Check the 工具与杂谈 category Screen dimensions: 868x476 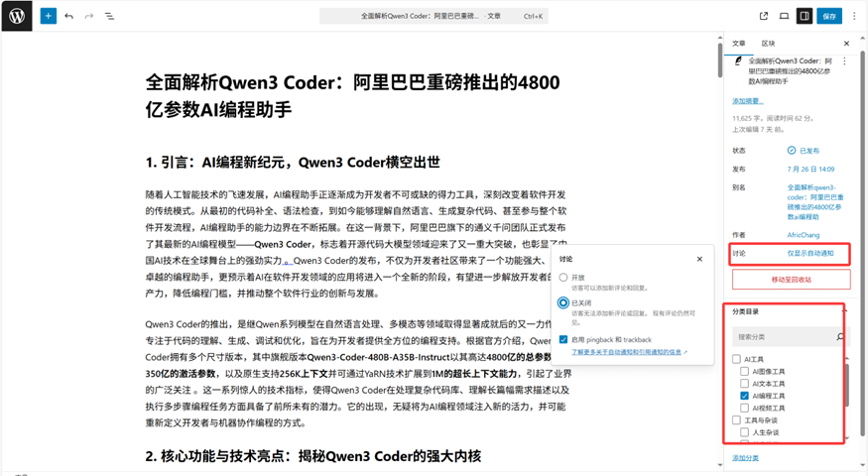pos(736,420)
